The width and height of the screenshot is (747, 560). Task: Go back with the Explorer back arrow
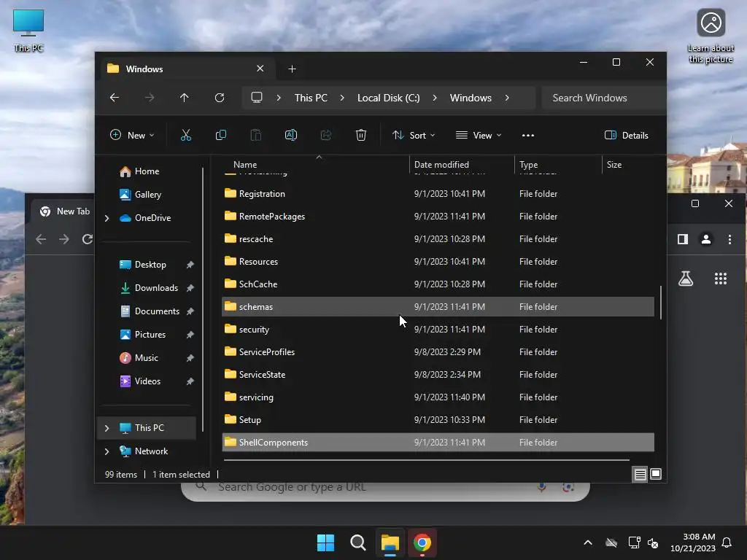click(115, 98)
